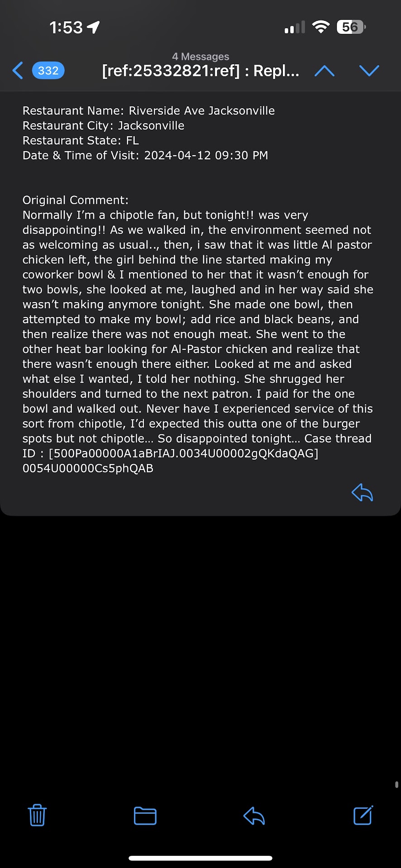This screenshot has height=868, width=401.
Task: Go to next message with down arrow
Action: tap(369, 71)
